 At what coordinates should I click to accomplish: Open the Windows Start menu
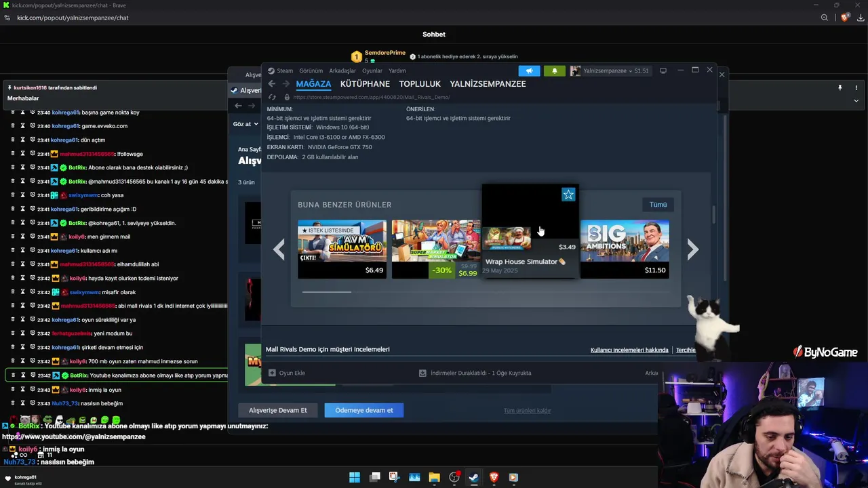(x=355, y=477)
